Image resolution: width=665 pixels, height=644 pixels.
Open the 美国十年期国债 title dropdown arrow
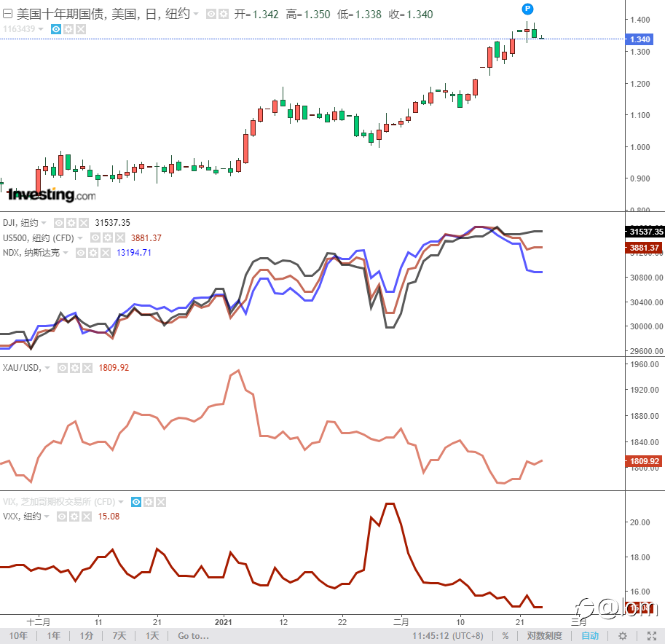(196, 14)
